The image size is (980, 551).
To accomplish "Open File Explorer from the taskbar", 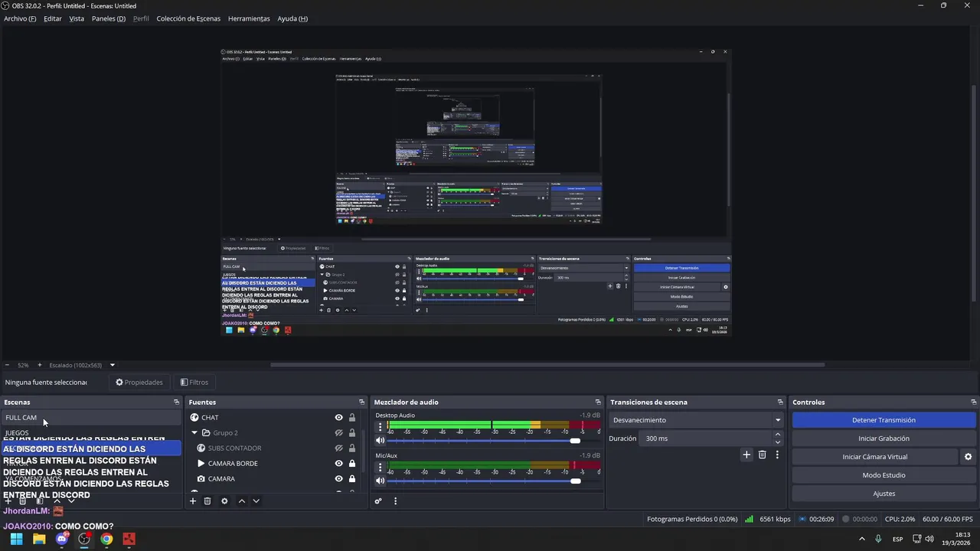I will [39, 539].
